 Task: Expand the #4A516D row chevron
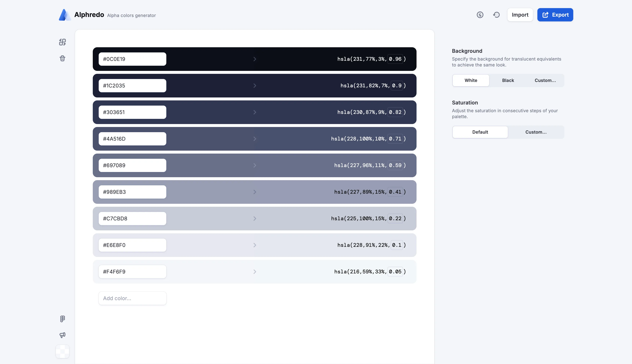click(x=254, y=139)
